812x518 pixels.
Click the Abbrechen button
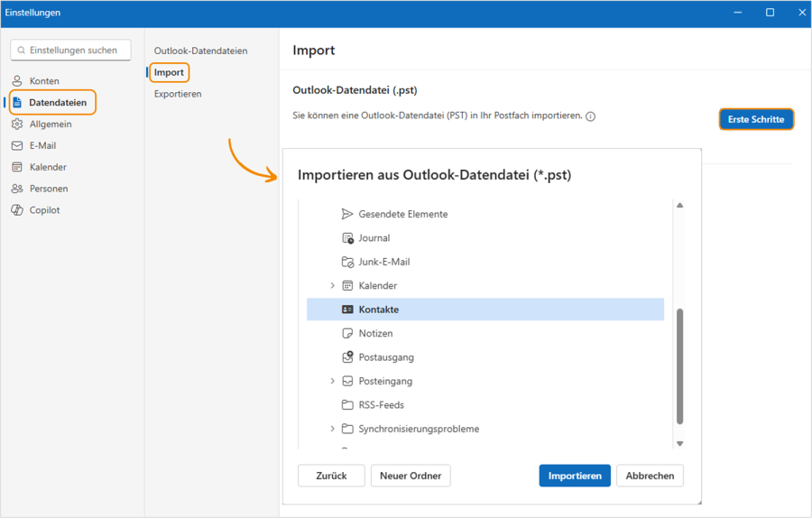(650, 476)
